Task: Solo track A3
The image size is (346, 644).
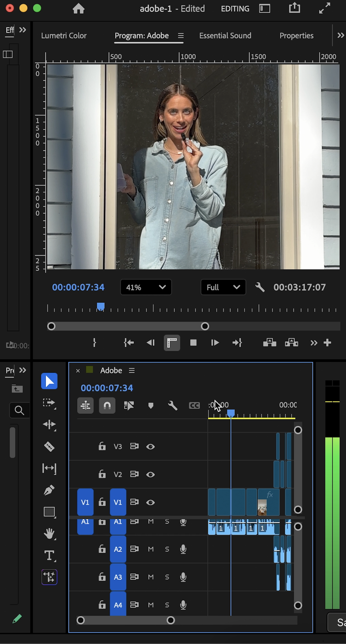Action: click(167, 577)
